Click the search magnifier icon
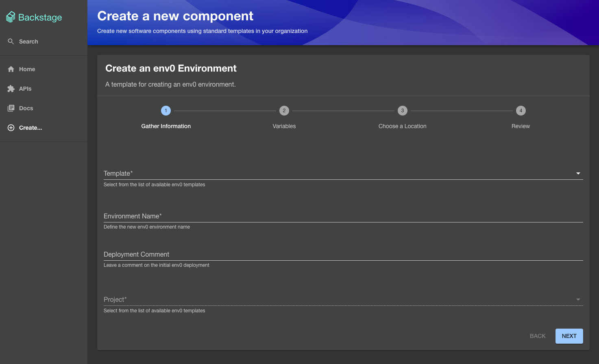599x364 pixels. click(x=11, y=41)
